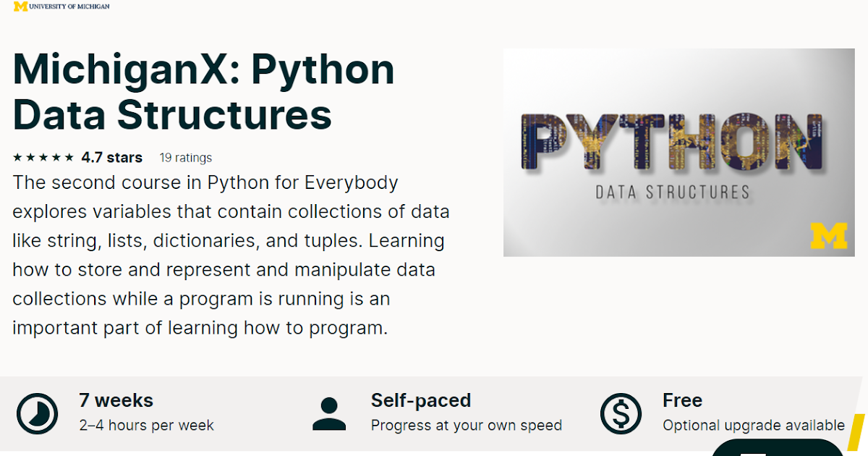Click the course description paragraph
This screenshot has width=868, height=456.
click(x=231, y=255)
